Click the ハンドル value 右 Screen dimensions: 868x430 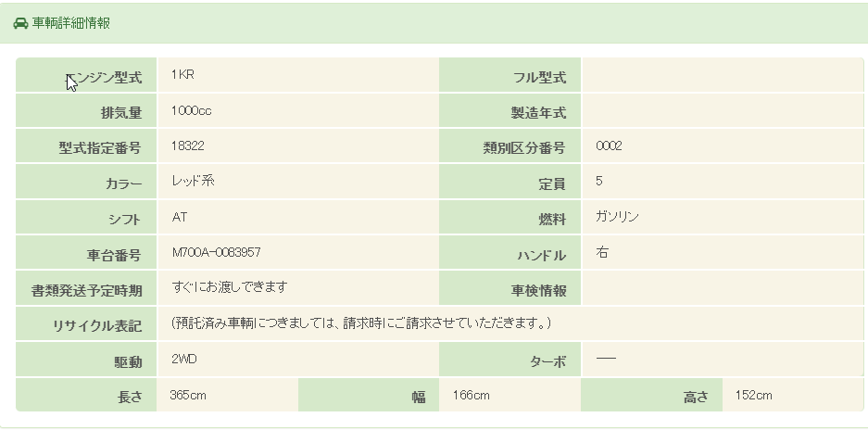(x=602, y=252)
